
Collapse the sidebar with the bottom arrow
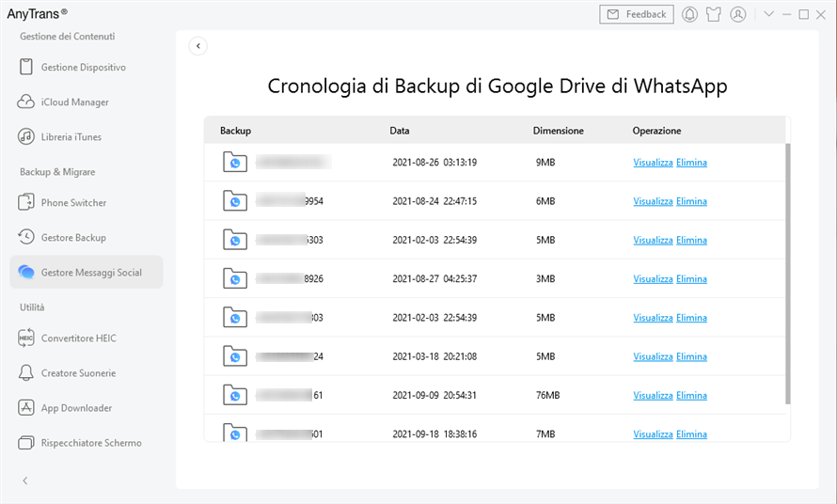(25, 480)
